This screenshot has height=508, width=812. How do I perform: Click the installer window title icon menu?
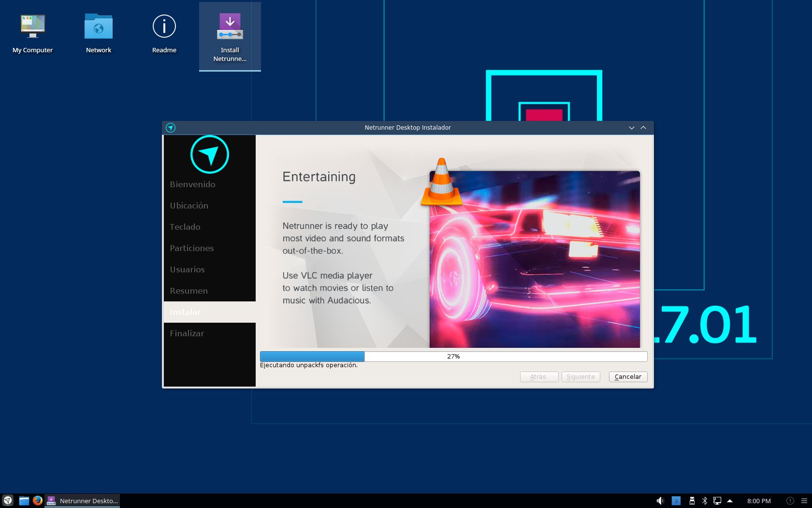pyautogui.click(x=171, y=128)
